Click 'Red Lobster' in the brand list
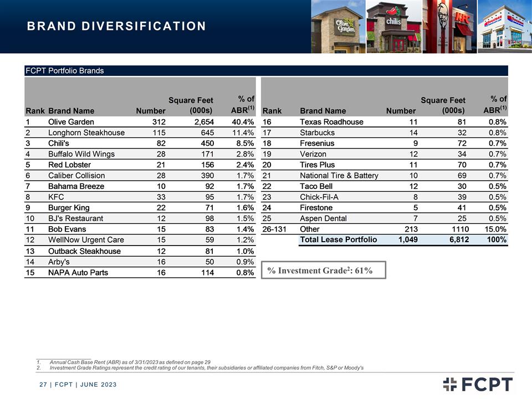The height and width of the screenshot is (399, 532). [70, 165]
